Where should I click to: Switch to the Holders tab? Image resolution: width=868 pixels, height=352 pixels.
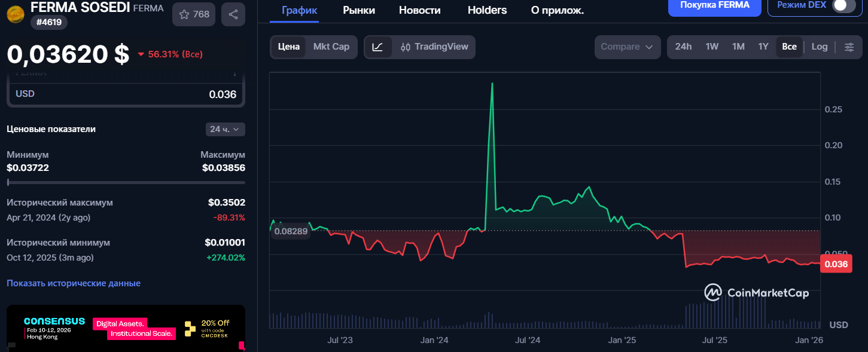tap(487, 10)
